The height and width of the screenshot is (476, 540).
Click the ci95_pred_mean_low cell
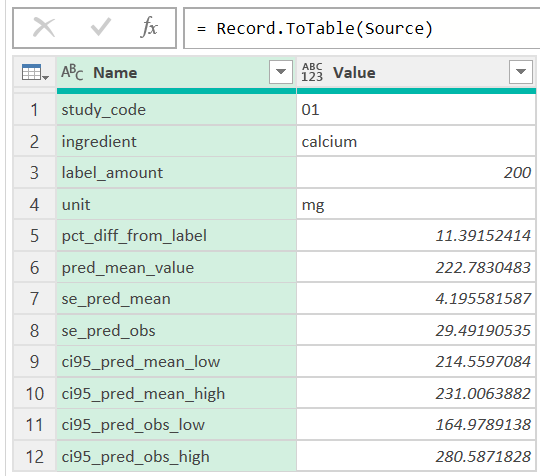point(176,362)
